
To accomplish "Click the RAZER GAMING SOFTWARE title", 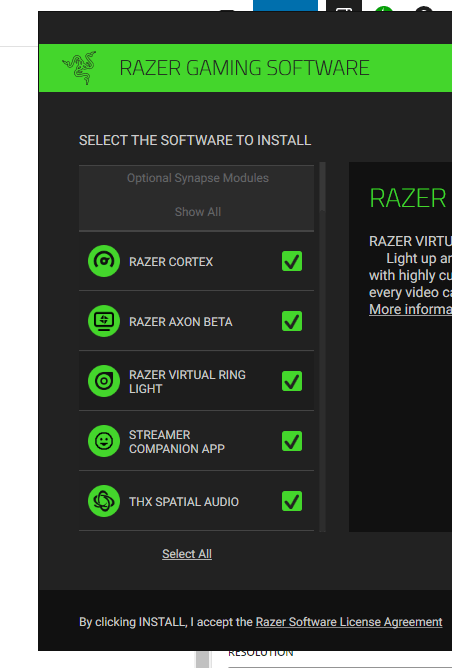I will pos(244,68).
